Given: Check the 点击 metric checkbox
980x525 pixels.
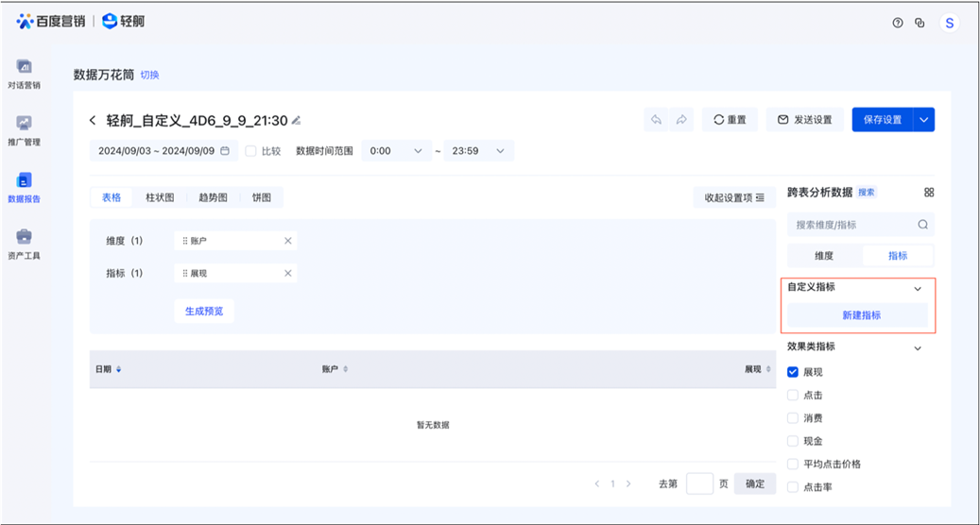Looking at the screenshot, I should (793, 395).
